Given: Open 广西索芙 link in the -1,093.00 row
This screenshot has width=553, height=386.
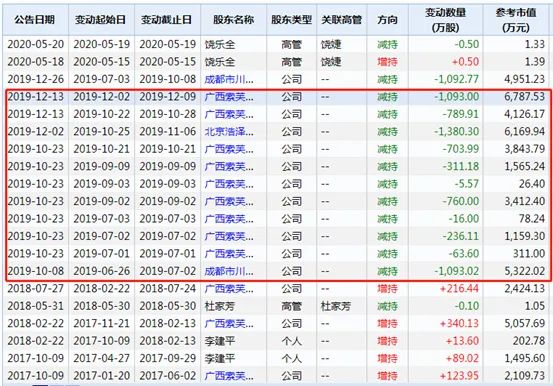Looking at the screenshot, I should (x=229, y=97).
